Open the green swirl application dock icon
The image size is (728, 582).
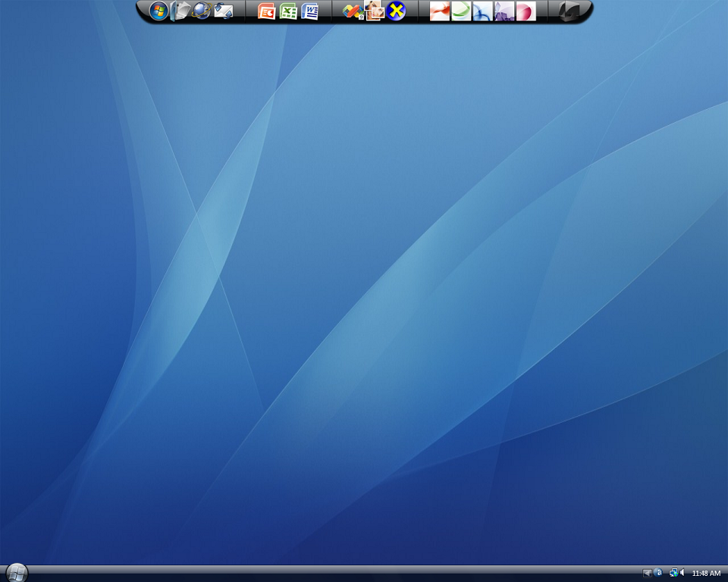(x=461, y=11)
